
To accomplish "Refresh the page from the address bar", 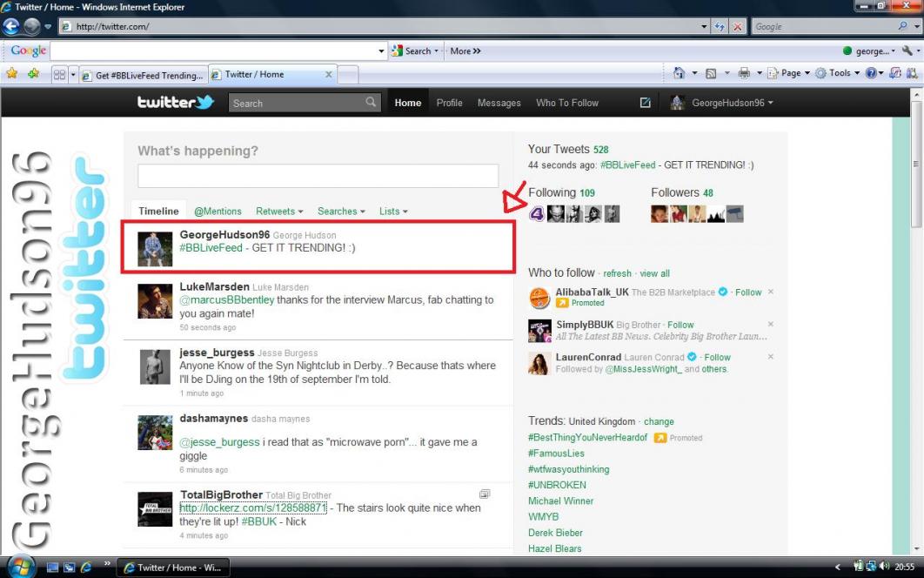I will tap(719, 26).
